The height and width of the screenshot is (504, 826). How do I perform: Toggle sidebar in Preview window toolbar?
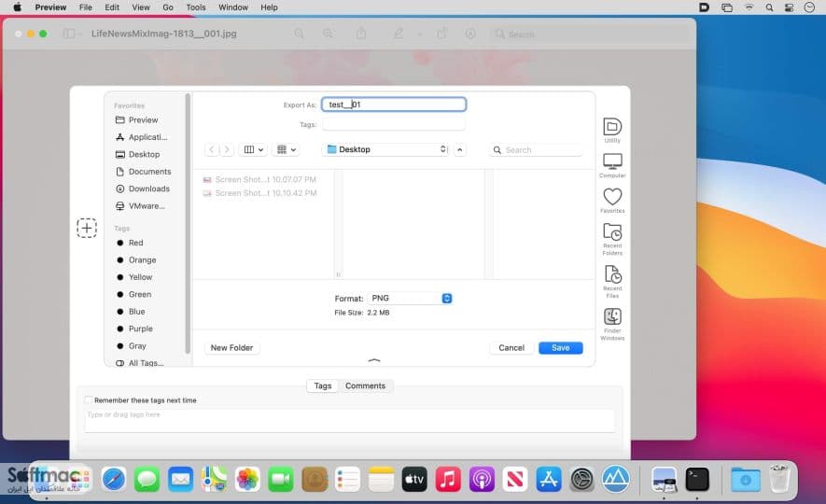pyautogui.click(x=69, y=34)
